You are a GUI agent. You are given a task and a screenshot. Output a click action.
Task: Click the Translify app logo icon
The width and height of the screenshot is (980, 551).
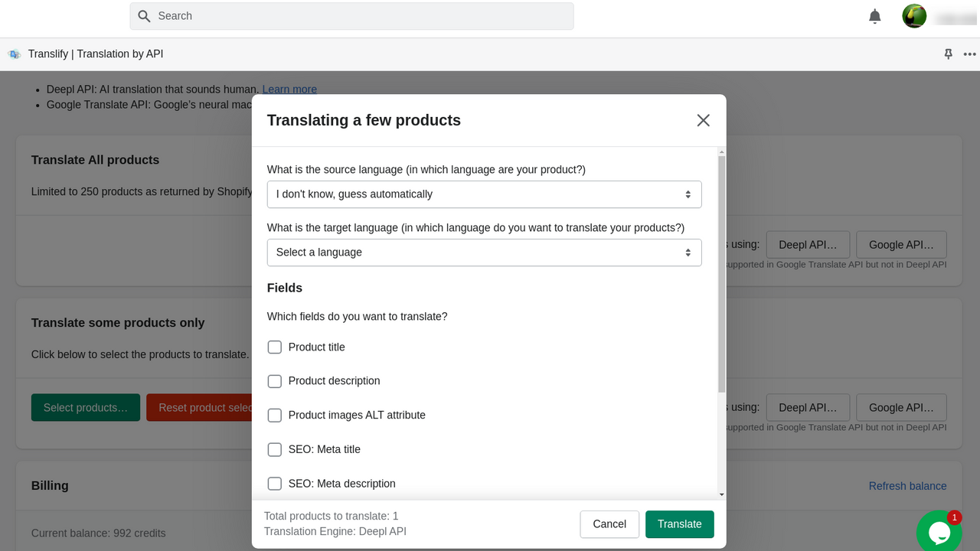tap(14, 54)
